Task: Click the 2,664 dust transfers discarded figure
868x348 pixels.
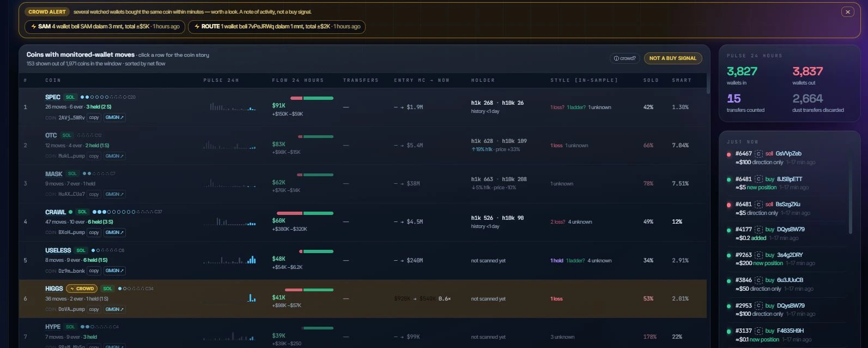Action: [808, 99]
